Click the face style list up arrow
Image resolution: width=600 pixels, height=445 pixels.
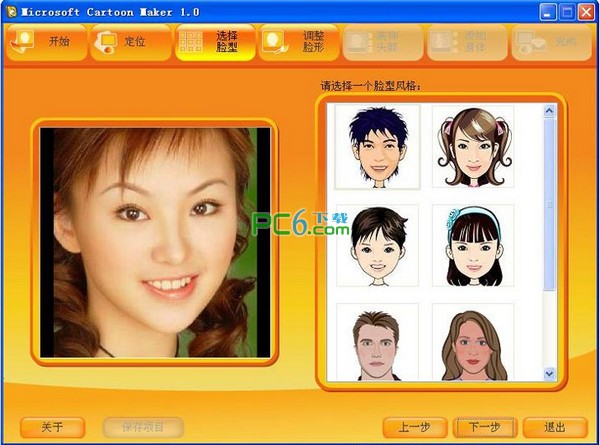click(x=549, y=111)
